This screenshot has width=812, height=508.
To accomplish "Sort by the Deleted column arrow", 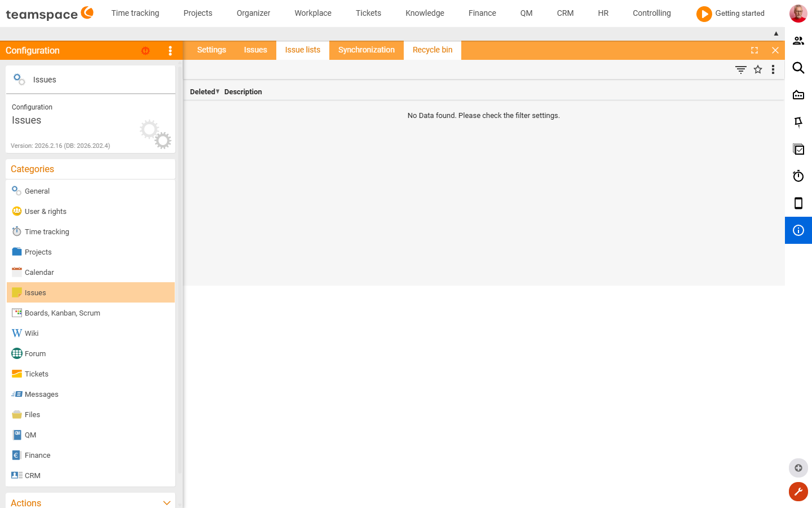I will pos(218,91).
